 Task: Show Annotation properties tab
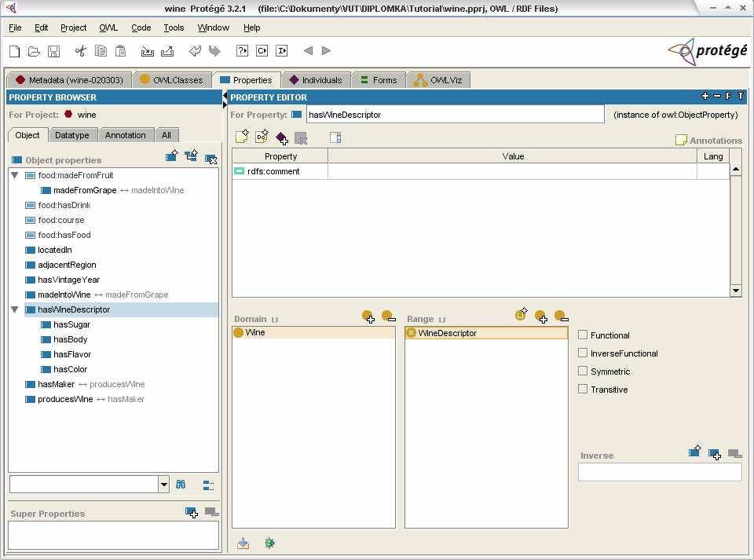click(125, 135)
